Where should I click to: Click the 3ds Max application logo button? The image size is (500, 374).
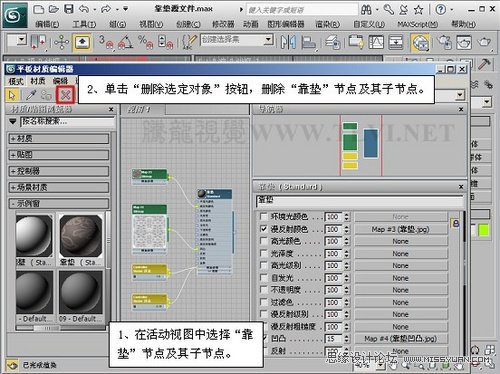14,15
